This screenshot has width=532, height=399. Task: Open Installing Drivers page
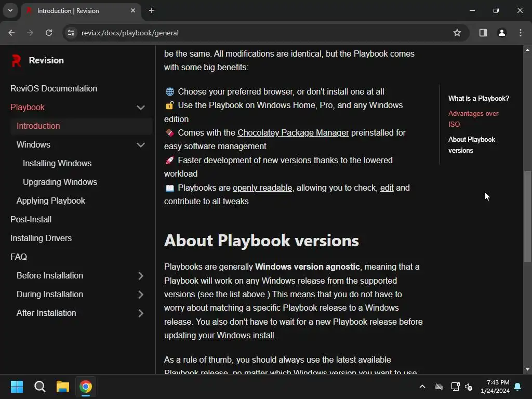click(x=41, y=238)
